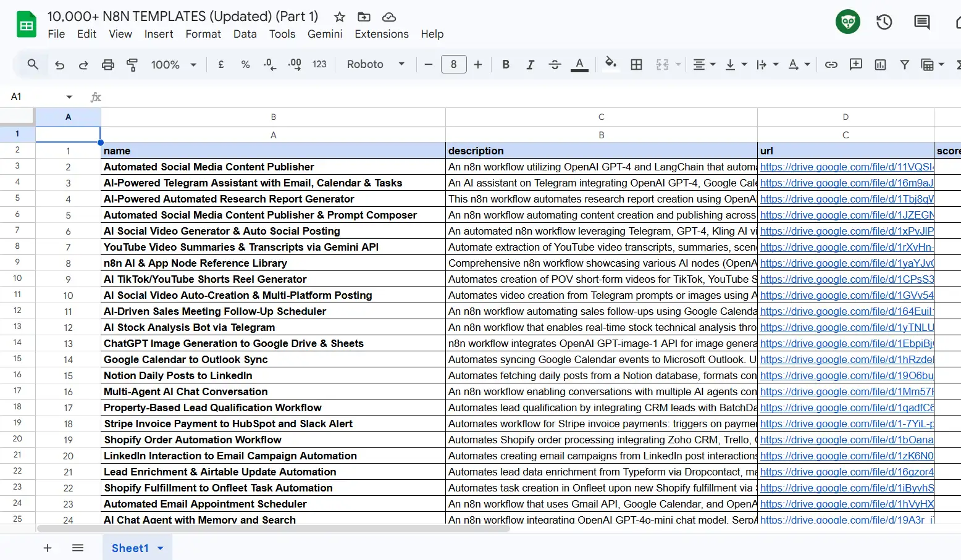961x560 pixels.
Task: Click the add new sheet plus button
Action: (x=48, y=548)
